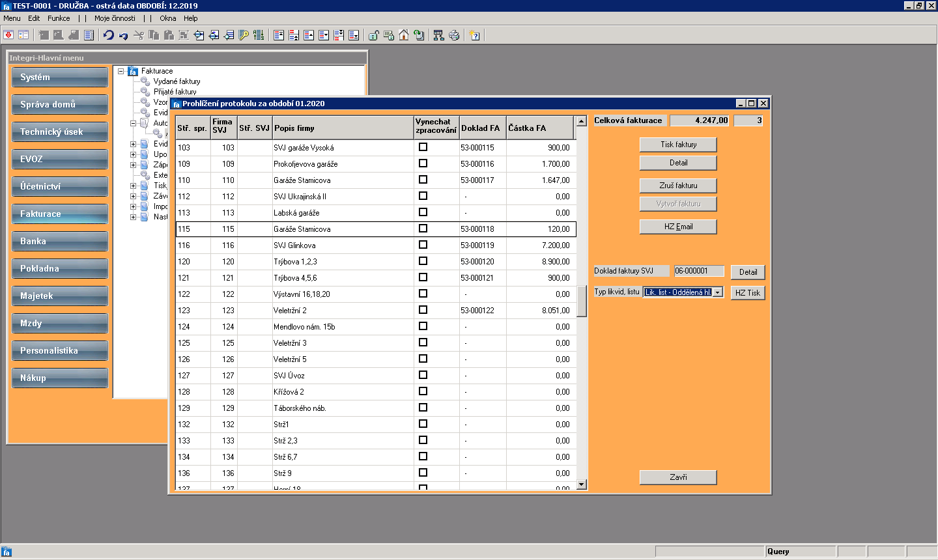
Task: Click the table scrollbar down arrow
Action: pos(582,484)
